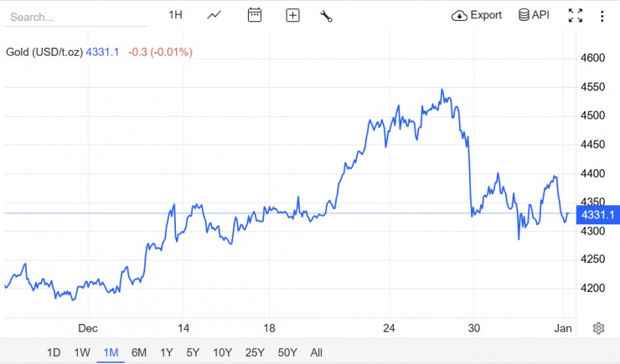The image size is (620, 364).
Task: Open the 1H interval dropdown
Action: [x=175, y=15]
